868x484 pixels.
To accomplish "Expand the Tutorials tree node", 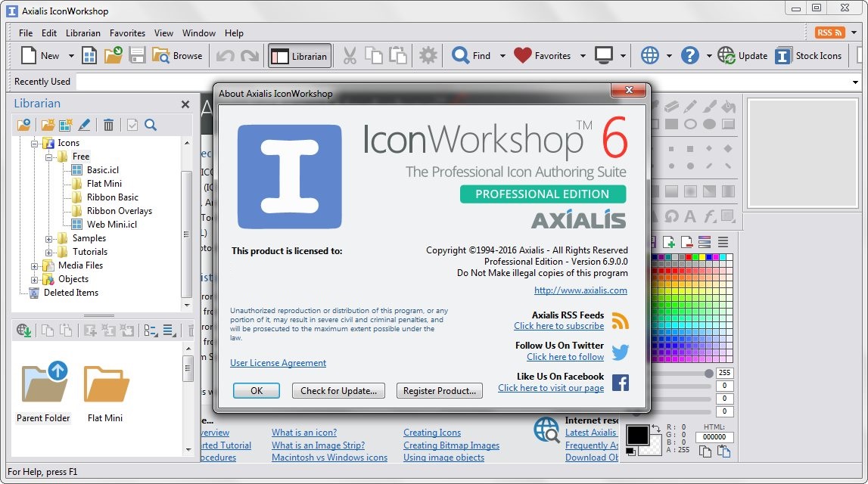I will [x=48, y=253].
